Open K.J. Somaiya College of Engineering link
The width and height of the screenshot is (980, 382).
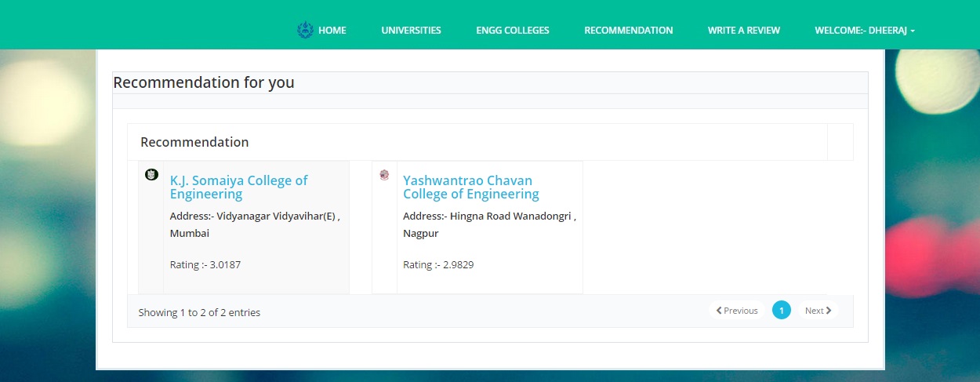click(x=239, y=187)
